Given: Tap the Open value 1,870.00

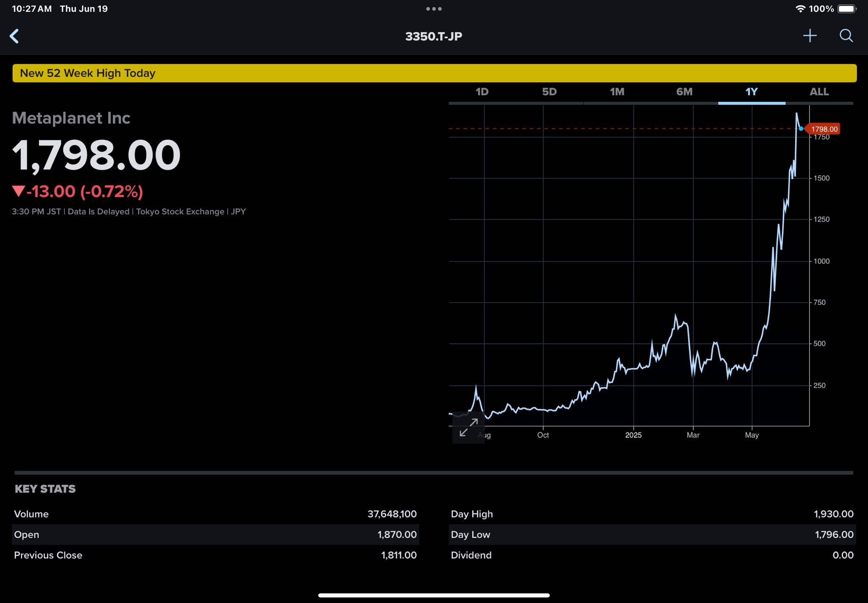Looking at the screenshot, I should pyautogui.click(x=397, y=535).
